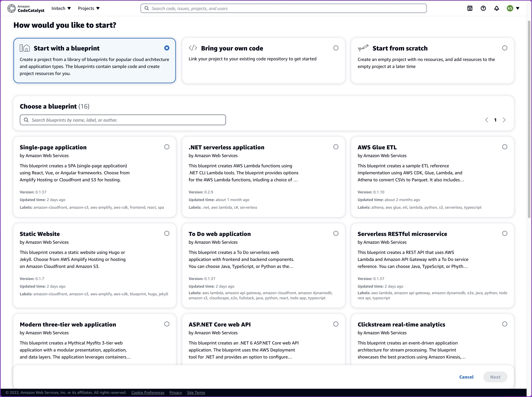Viewport: 532px width, 397px height.
Task: Choose the Static Website blueprint
Action: [x=167, y=233]
